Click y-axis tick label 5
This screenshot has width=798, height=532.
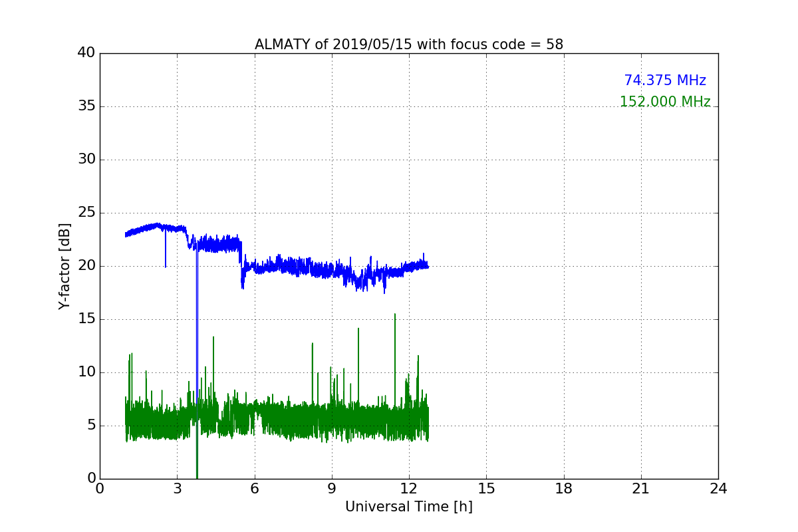[90, 426]
